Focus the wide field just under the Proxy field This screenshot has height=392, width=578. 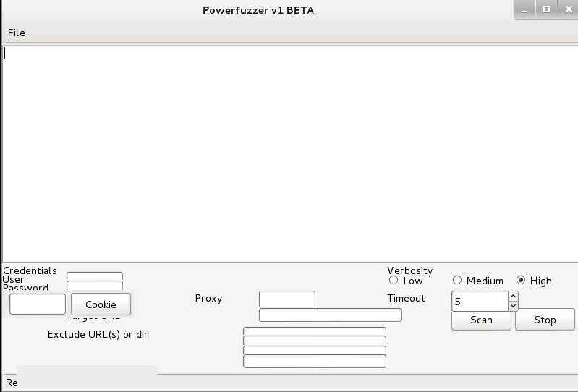tap(331, 315)
